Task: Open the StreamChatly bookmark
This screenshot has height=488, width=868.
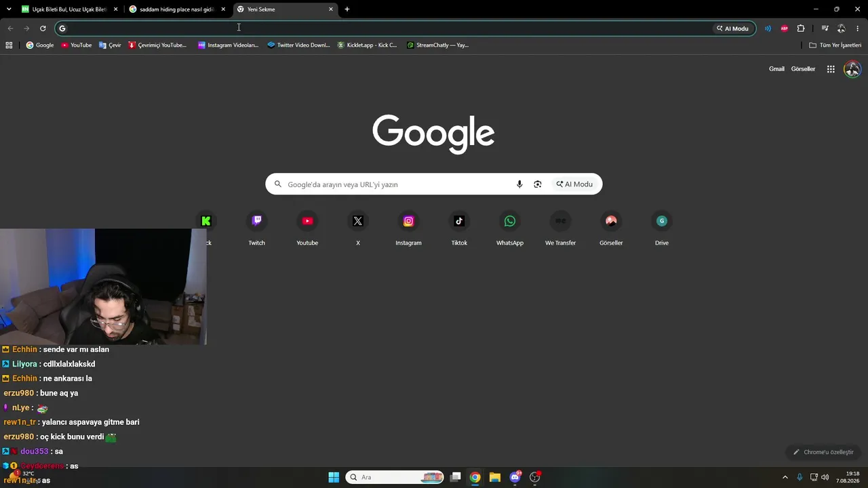Action: (x=437, y=45)
